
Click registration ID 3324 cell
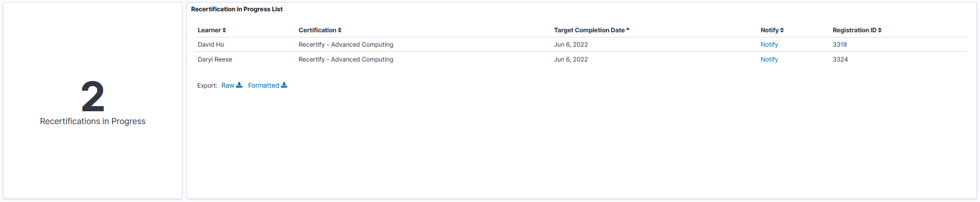840,59
